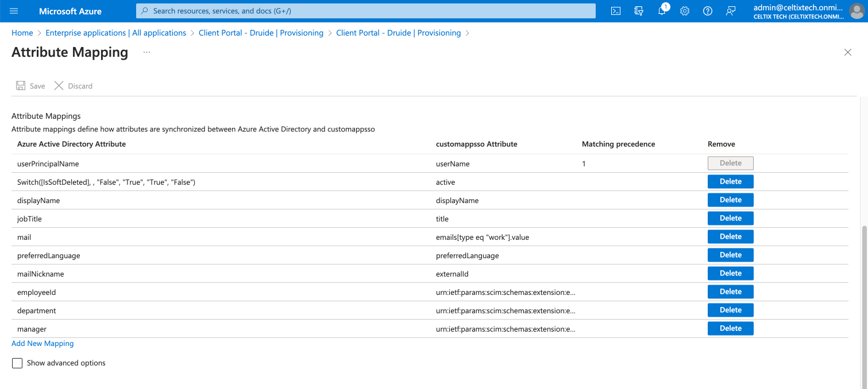Delete the manager mapping

point(731,329)
